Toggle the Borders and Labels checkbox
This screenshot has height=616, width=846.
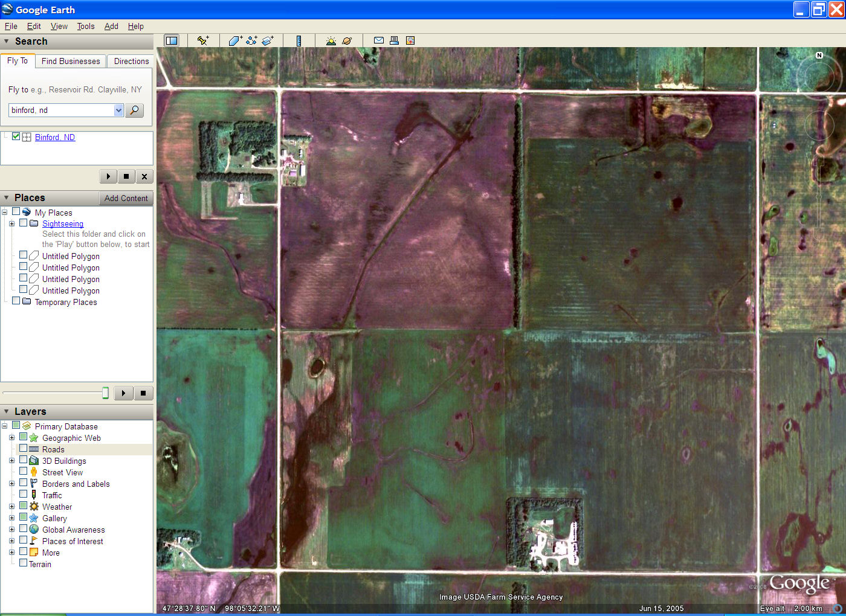(23, 483)
